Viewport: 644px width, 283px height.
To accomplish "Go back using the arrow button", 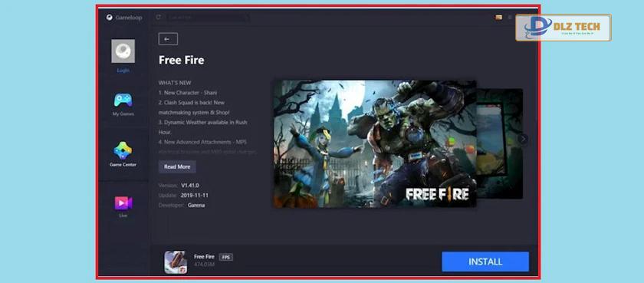I will tap(168, 39).
